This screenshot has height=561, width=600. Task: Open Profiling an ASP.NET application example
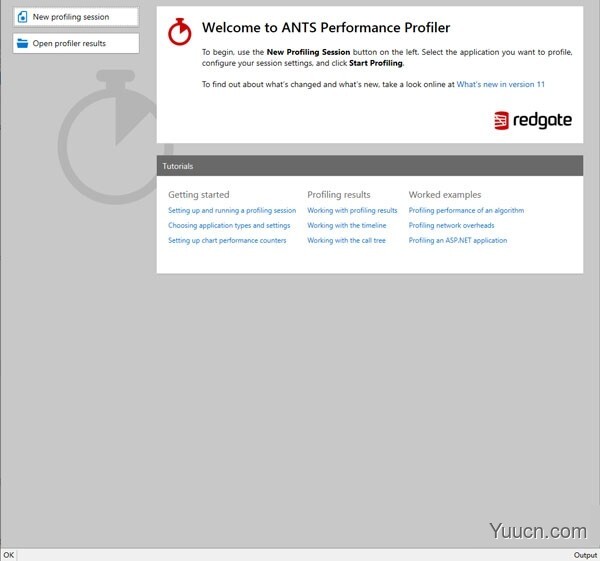(458, 240)
